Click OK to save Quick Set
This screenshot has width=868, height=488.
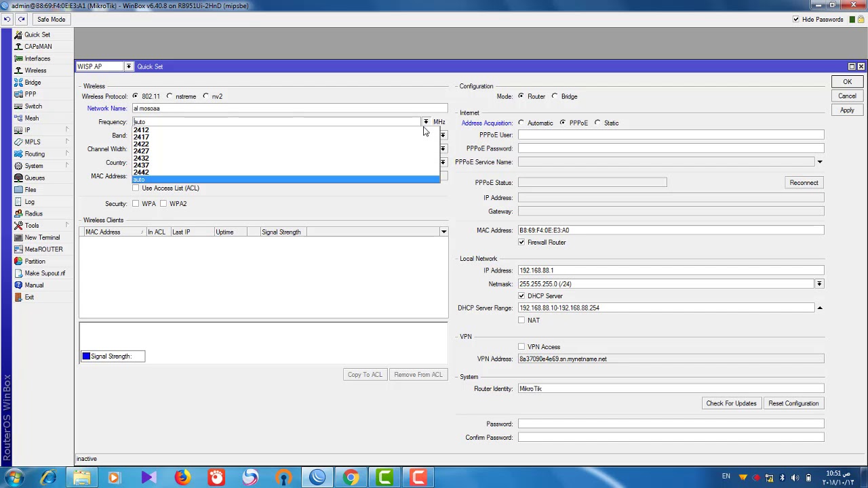click(x=847, y=82)
